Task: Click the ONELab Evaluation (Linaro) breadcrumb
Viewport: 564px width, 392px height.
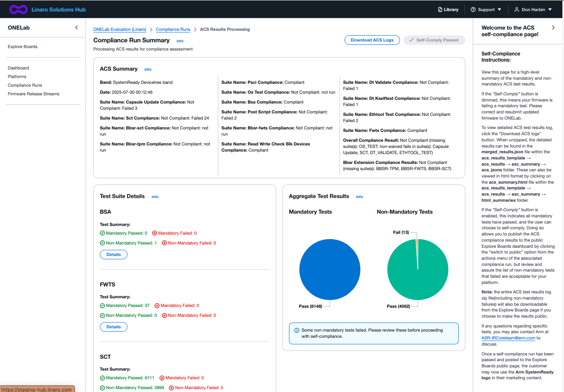Action: 120,29
